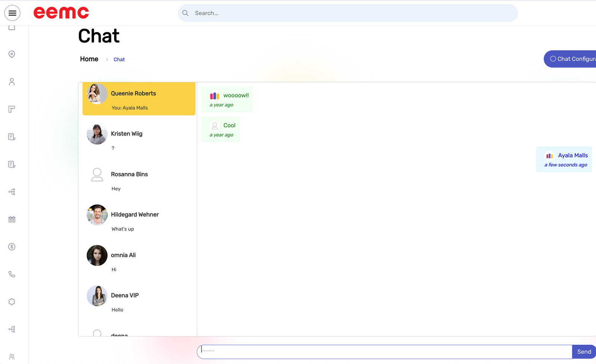The width and height of the screenshot is (596, 364).
Task: Click the phone sidebar icon
Action: pos(12,274)
